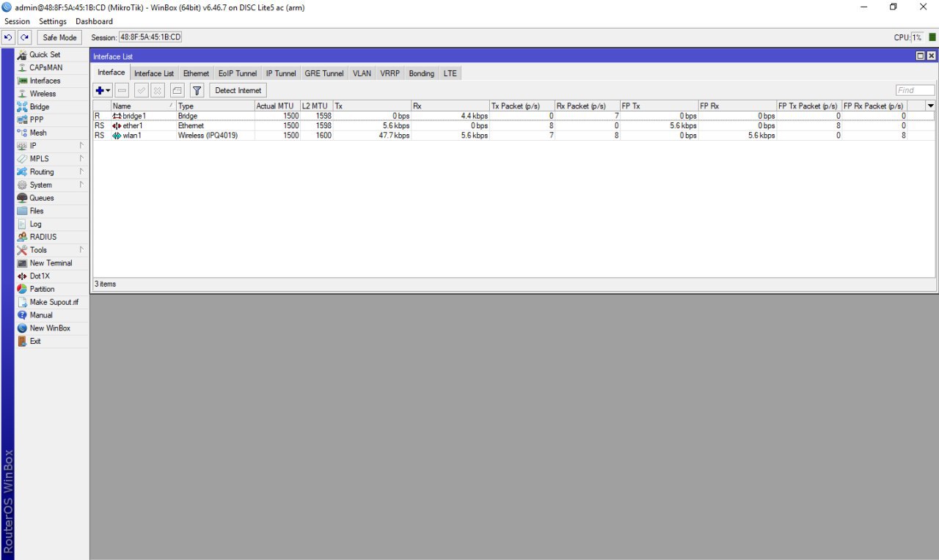The image size is (939, 560).
Task: Click the funnel Filter button
Action: (x=197, y=90)
